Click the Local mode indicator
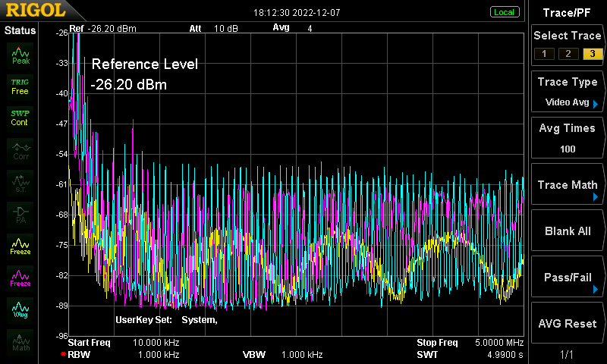 (504, 12)
